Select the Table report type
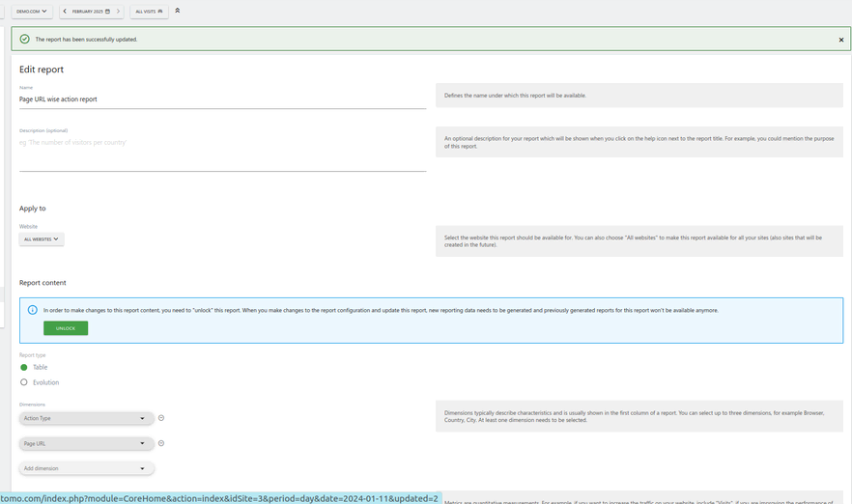This screenshot has height=504, width=852. [24, 367]
